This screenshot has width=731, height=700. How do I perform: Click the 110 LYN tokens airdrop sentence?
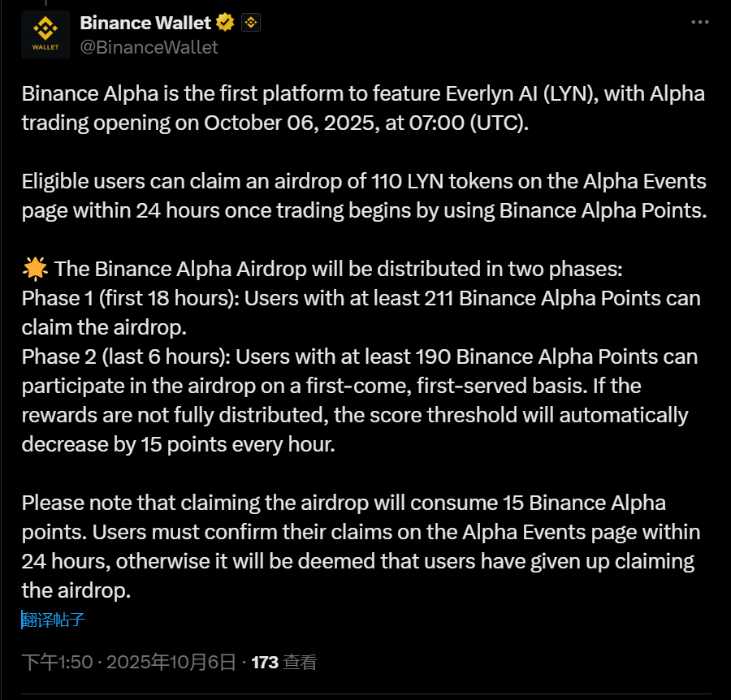tap(363, 181)
